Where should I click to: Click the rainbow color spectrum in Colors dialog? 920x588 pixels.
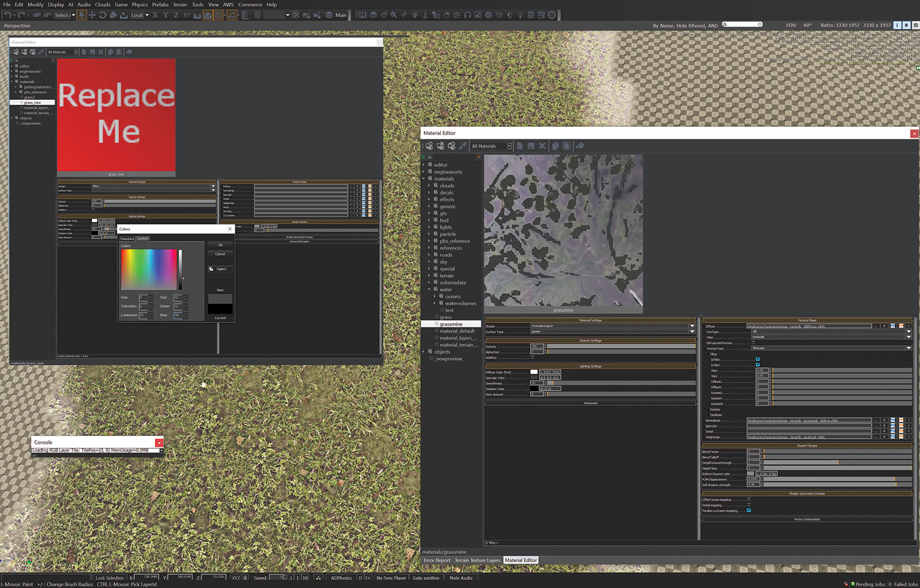tap(149, 269)
